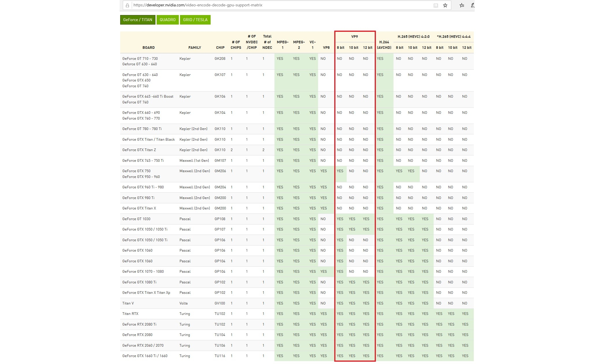Click the # OF NVDEC /CHIP header
Screen dimensions: 594x364
point(252,42)
